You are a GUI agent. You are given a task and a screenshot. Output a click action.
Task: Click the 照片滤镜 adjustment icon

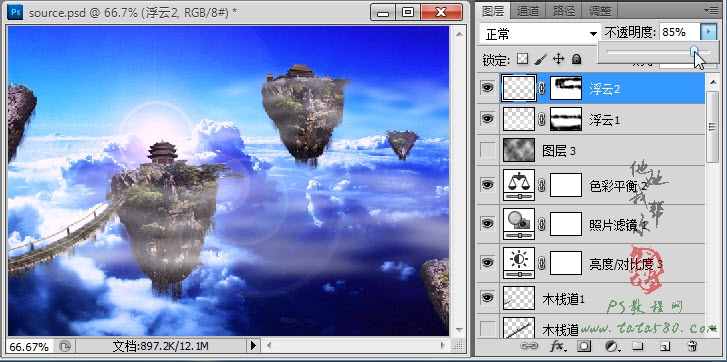pos(519,224)
